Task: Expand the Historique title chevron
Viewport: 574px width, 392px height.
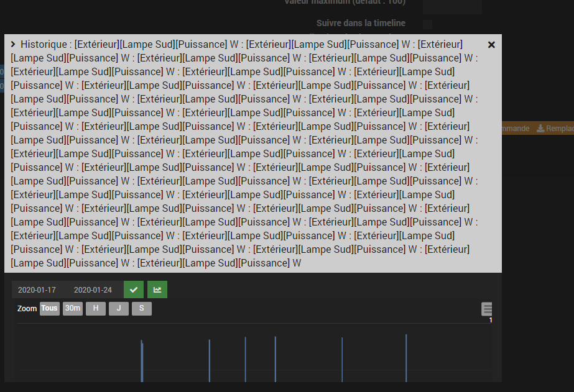Action: pos(13,44)
